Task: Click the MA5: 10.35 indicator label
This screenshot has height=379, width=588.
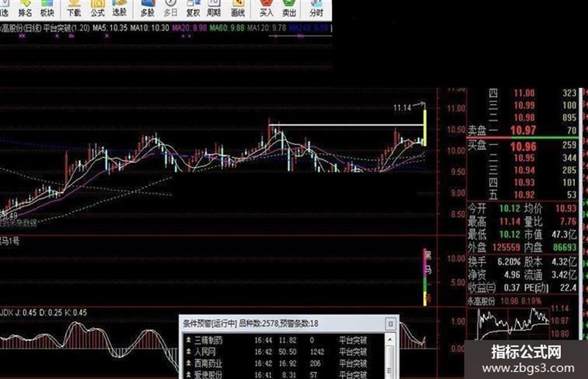Action: 110,28
